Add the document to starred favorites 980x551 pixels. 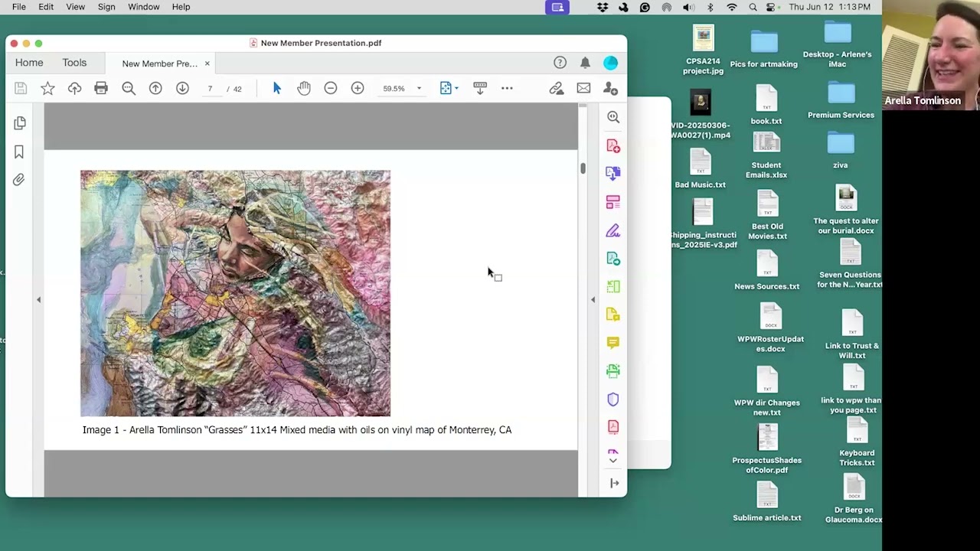(47, 89)
